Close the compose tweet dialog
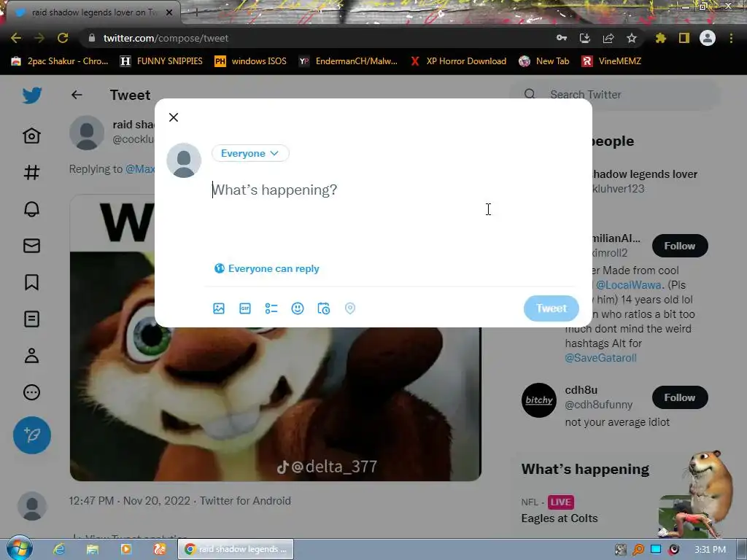 tap(174, 117)
